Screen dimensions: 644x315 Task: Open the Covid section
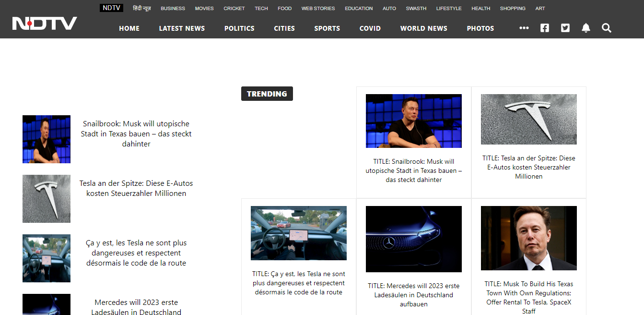point(370,28)
